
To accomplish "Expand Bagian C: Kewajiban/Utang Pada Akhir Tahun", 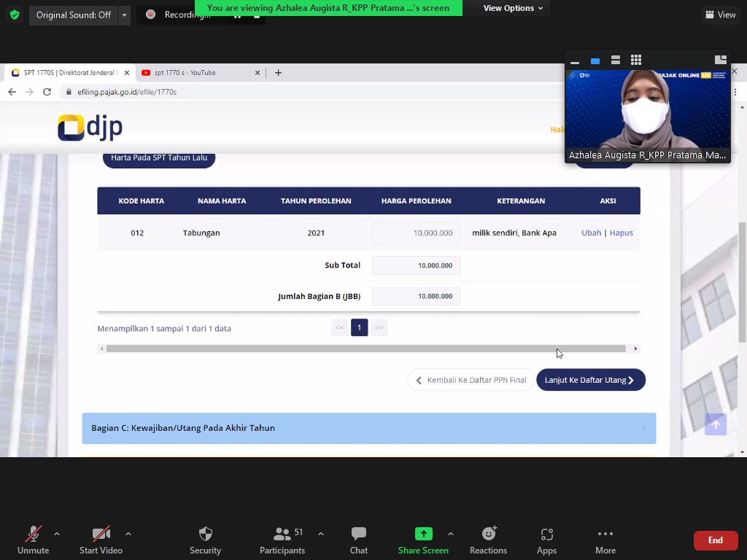I will (x=368, y=428).
